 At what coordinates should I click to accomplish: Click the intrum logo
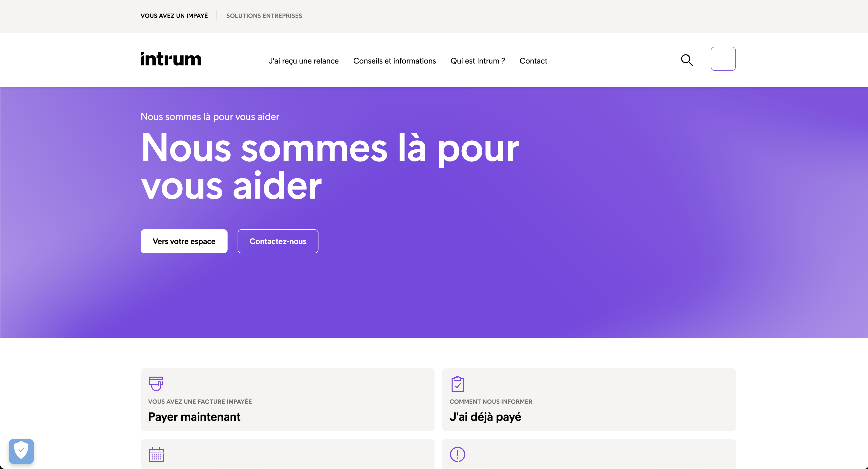pos(171,59)
